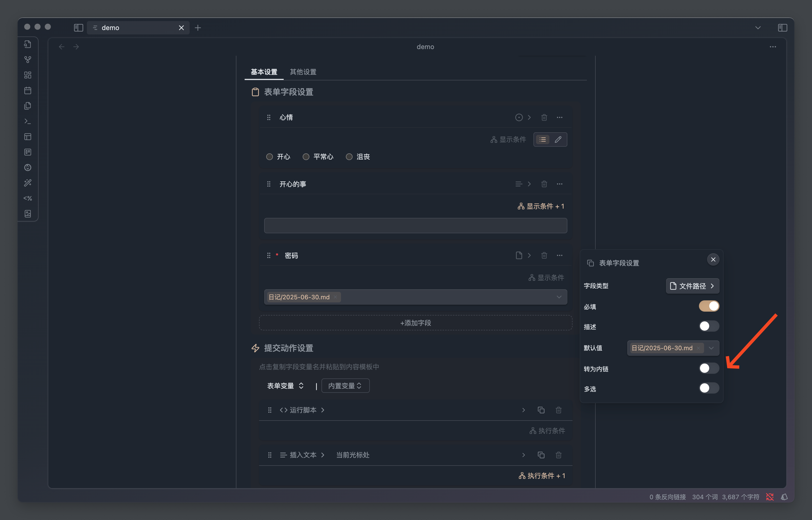The width and height of the screenshot is (812, 520).
Task: Enable the 转为内链 toggle
Action: [709, 368]
